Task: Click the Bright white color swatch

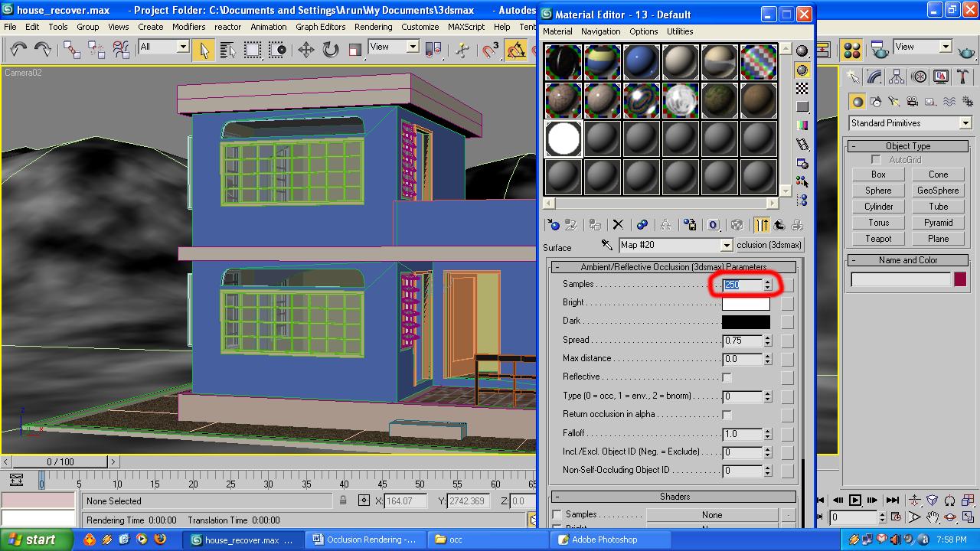Action: click(746, 304)
